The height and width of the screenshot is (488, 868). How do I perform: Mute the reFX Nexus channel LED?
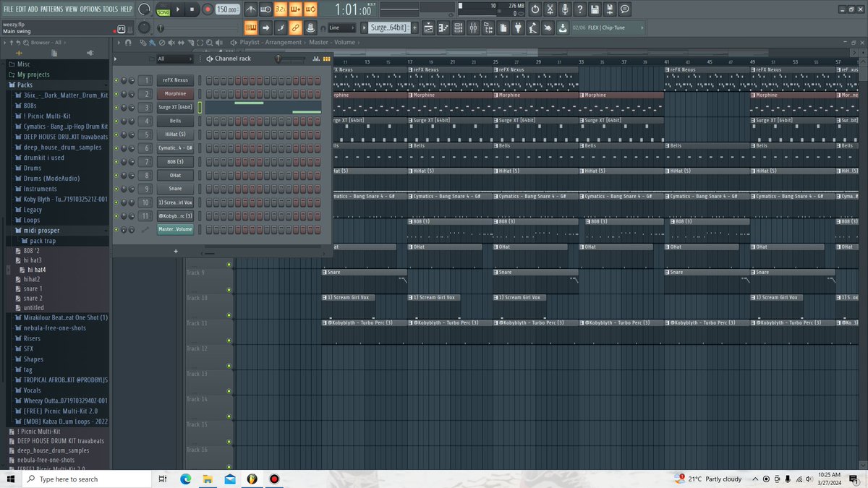pyautogui.click(x=116, y=80)
